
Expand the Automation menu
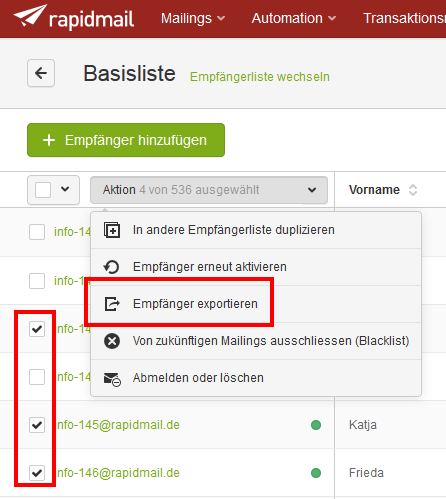coord(294,18)
